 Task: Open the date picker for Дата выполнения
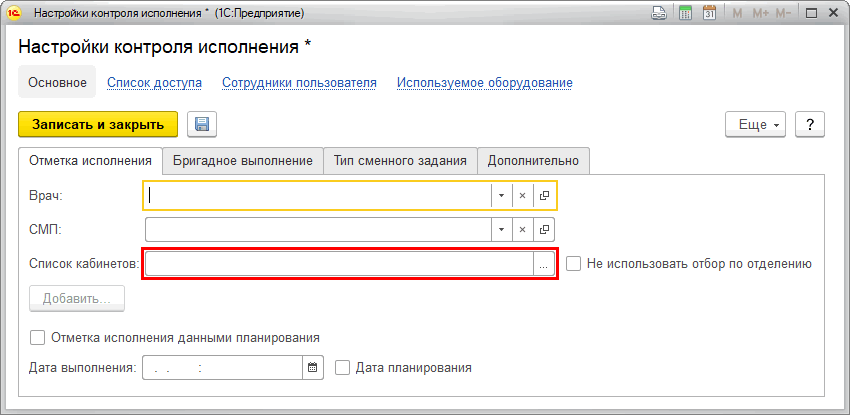point(313,368)
